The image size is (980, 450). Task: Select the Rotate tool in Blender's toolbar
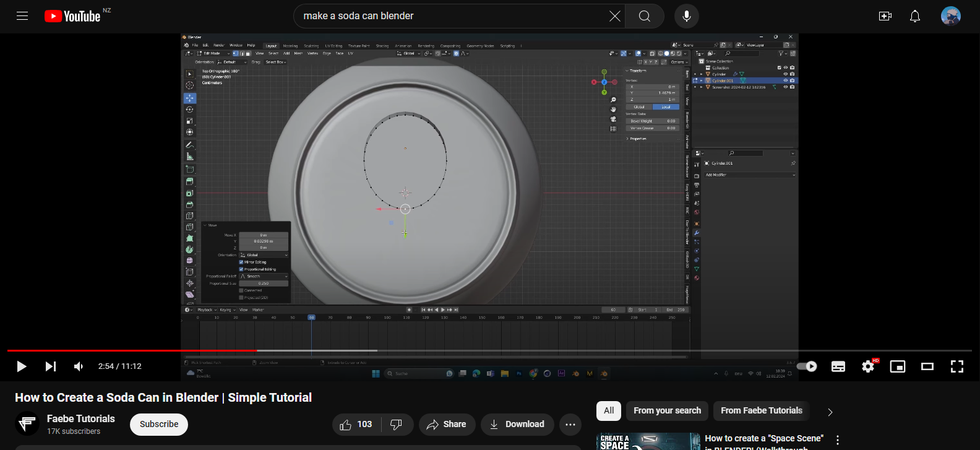[190, 110]
